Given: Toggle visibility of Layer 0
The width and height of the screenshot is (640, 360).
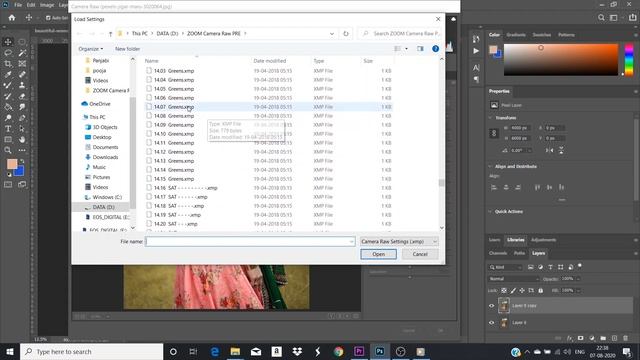Looking at the screenshot, I should [491, 323].
